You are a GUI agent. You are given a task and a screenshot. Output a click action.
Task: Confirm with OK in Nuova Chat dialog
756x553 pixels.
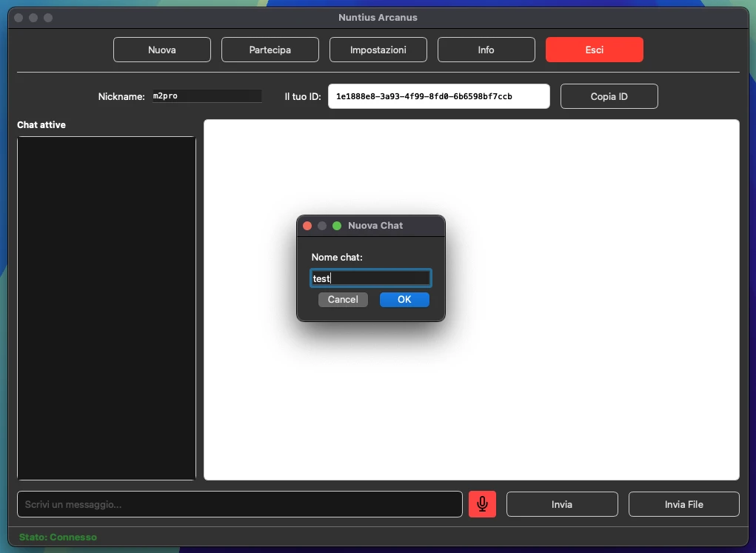pyautogui.click(x=404, y=299)
